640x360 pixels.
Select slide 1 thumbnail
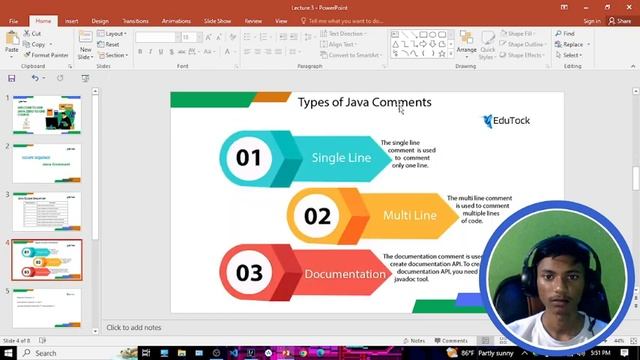click(x=47, y=115)
